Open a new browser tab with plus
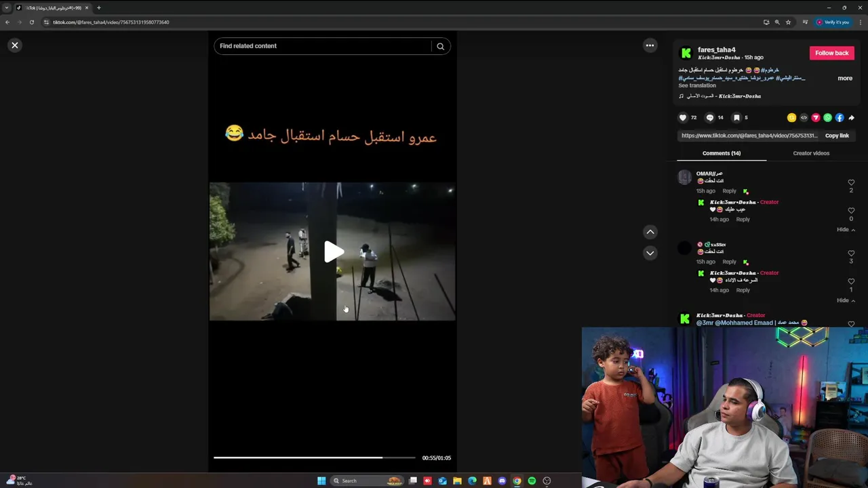 point(98,7)
